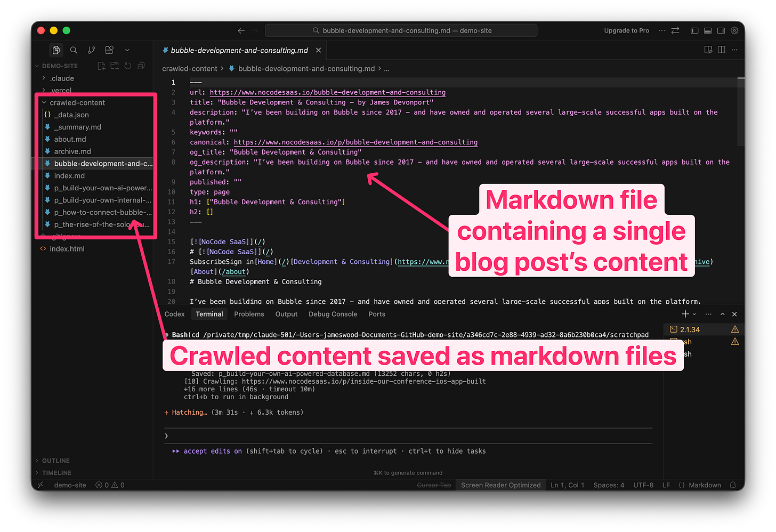Collapse all folders in explorer
This screenshot has height=532, width=776.
click(x=141, y=66)
